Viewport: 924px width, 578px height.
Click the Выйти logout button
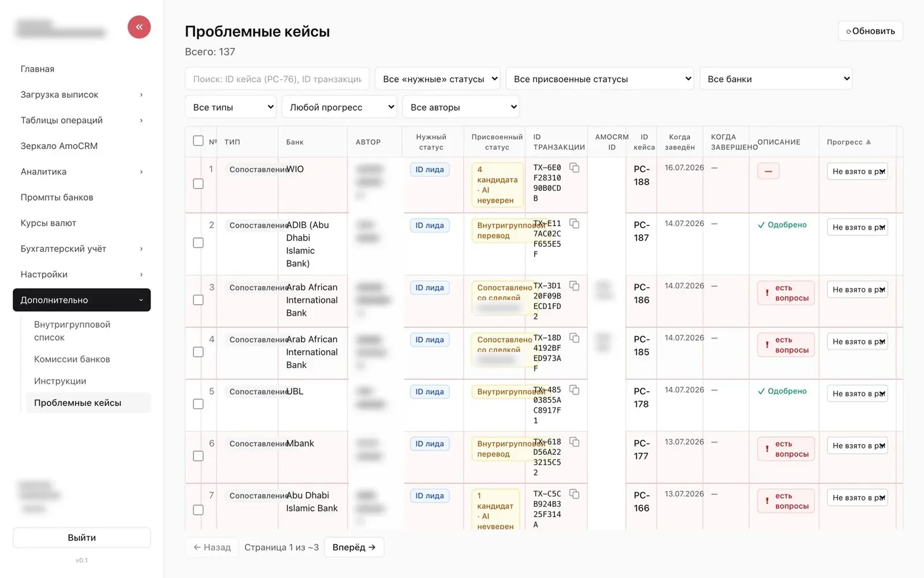tap(81, 538)
